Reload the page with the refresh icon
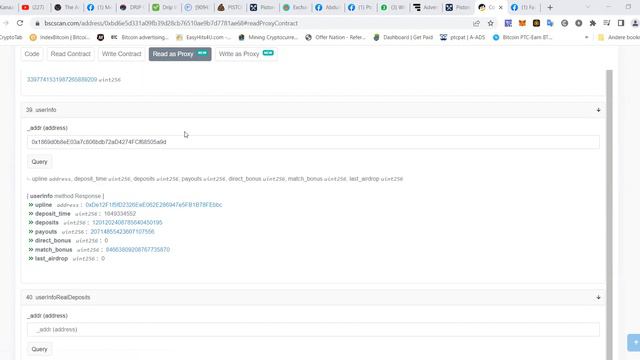The width and height of the screenshot is (640, 360). [20, 23]
